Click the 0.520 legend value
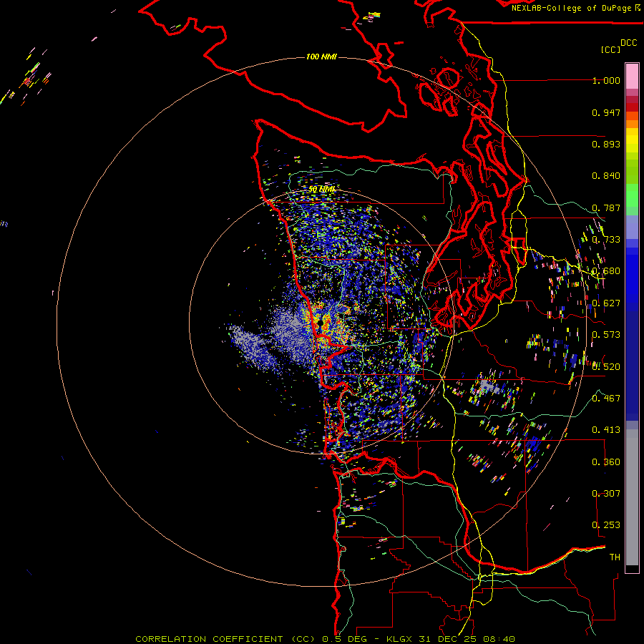644x644 pixels. pyautogui.click(x=606, y=367)
